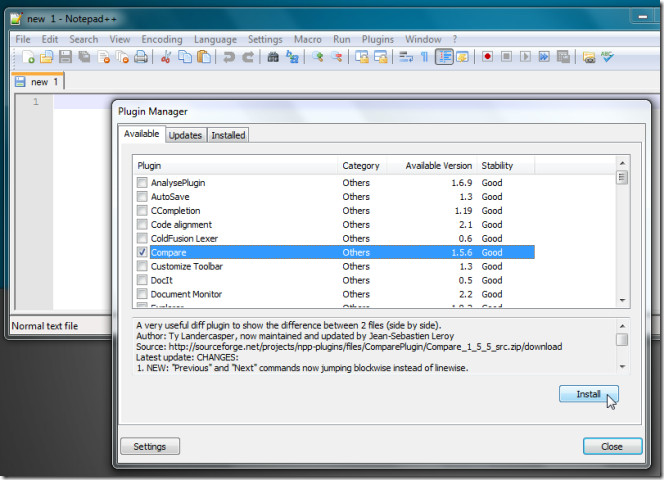
Task: Click the Paste clipboard icon
Action: pyautogui.click(x=204, y=57)
